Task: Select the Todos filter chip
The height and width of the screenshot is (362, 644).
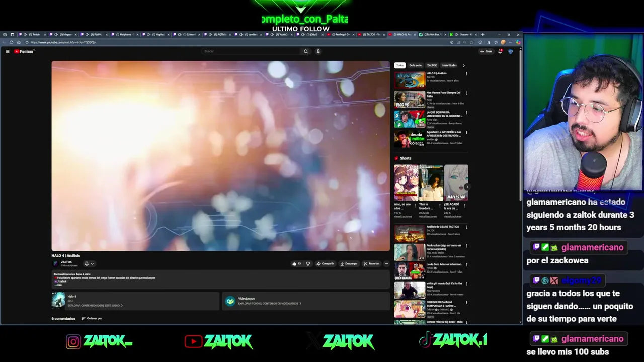Action: (399, 65)
